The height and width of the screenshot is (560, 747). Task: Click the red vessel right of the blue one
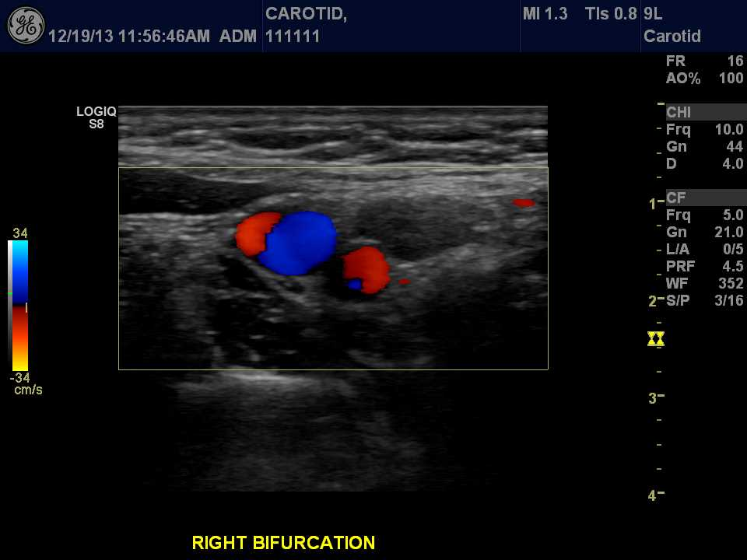[x=368, y=268]
